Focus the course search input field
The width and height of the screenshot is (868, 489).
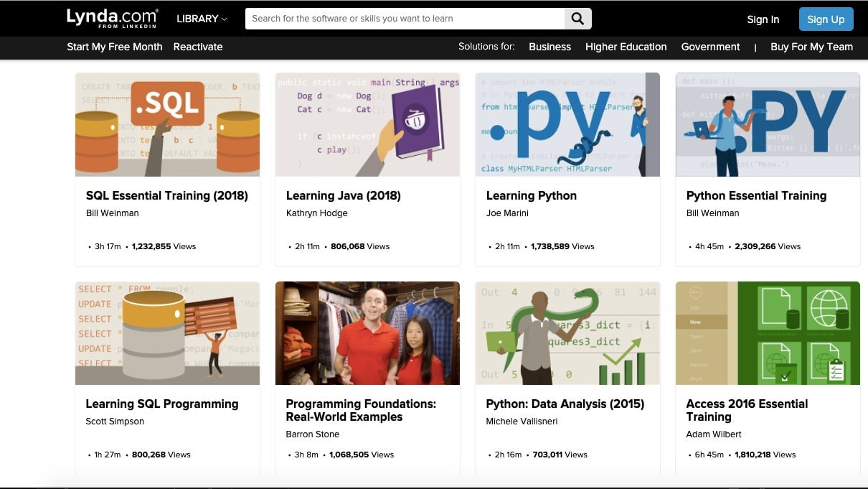click(x=405, y=19)
